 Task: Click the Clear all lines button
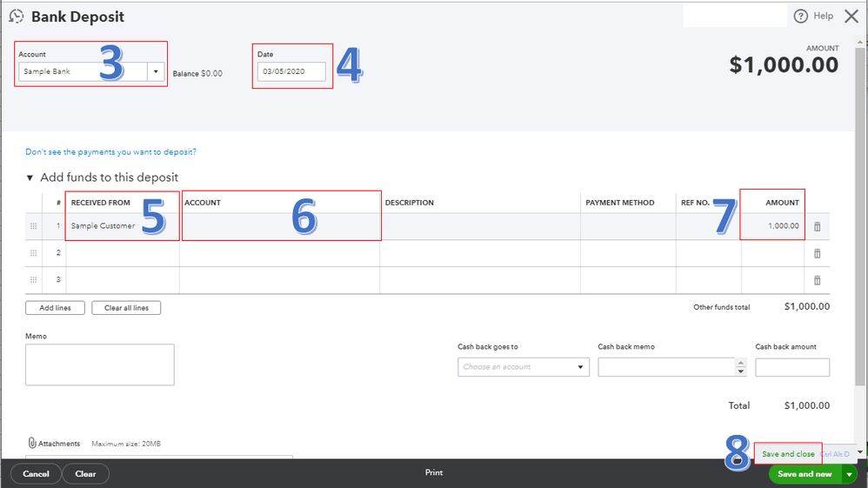[x=126, y=308]
